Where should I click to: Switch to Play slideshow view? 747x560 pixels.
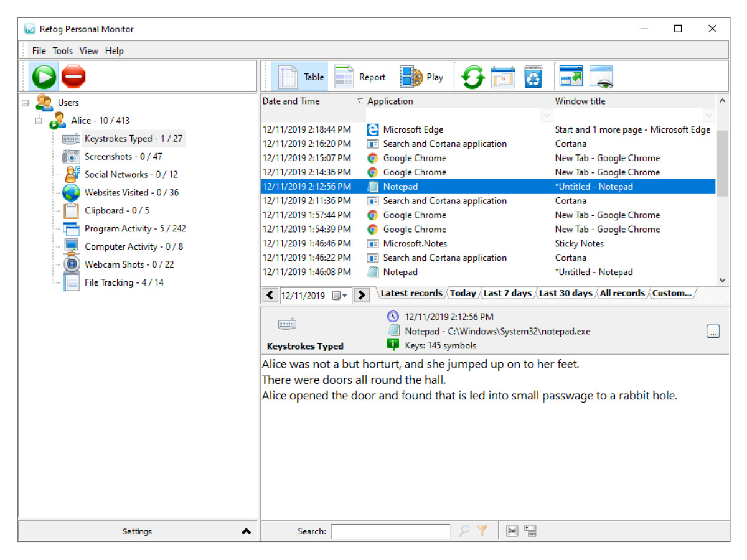click(x=421, y=77)
